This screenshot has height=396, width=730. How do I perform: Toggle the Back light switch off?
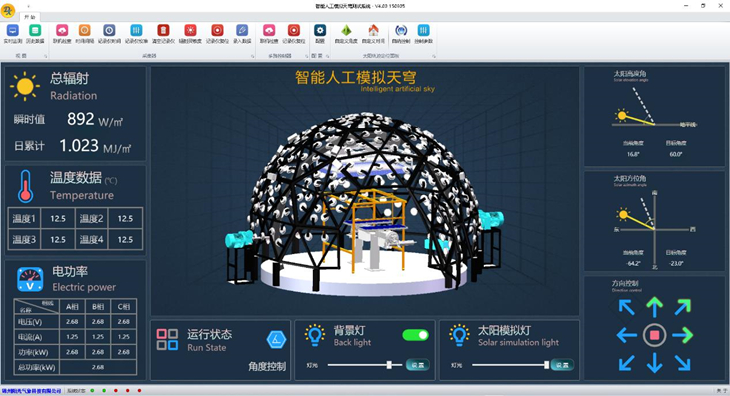pyautogui.click(x=415, y=335)
